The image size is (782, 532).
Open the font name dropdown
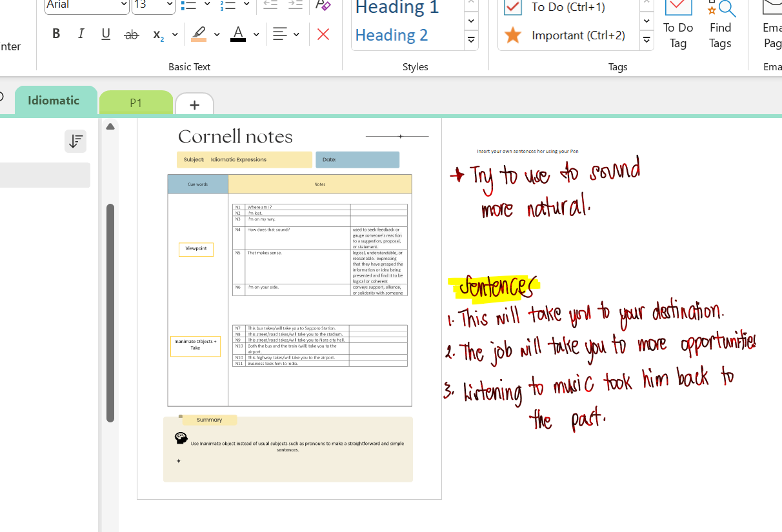[124, 5]
